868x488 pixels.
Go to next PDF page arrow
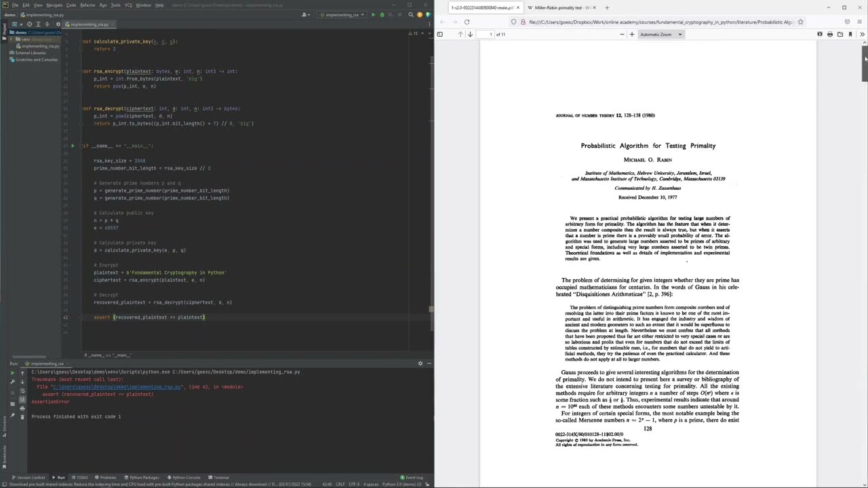[470, 34]
